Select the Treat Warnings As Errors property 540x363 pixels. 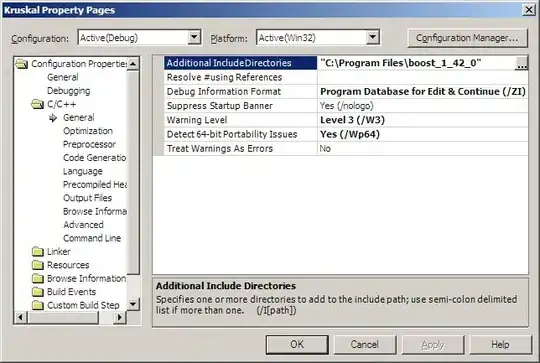240,149
